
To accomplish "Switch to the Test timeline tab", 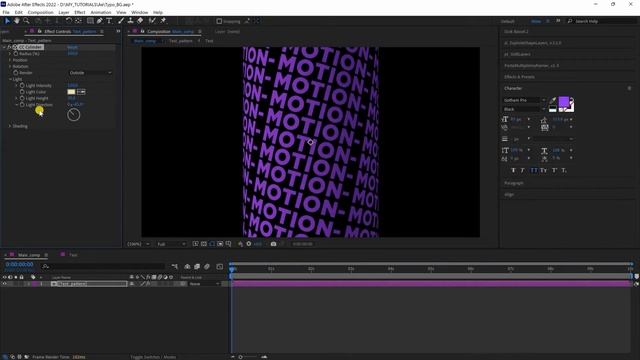I will coord(73,255).
